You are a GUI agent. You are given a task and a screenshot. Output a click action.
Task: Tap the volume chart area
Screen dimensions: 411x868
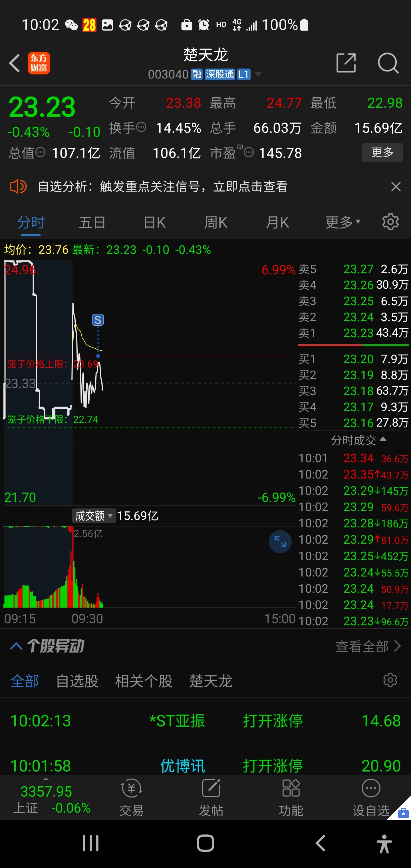click(150, 567)
